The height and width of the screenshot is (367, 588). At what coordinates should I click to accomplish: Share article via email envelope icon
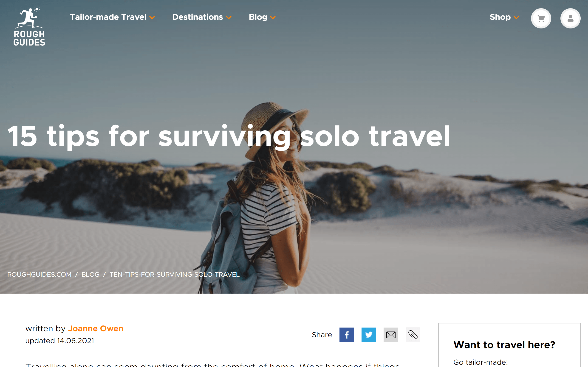coord(391,335)
